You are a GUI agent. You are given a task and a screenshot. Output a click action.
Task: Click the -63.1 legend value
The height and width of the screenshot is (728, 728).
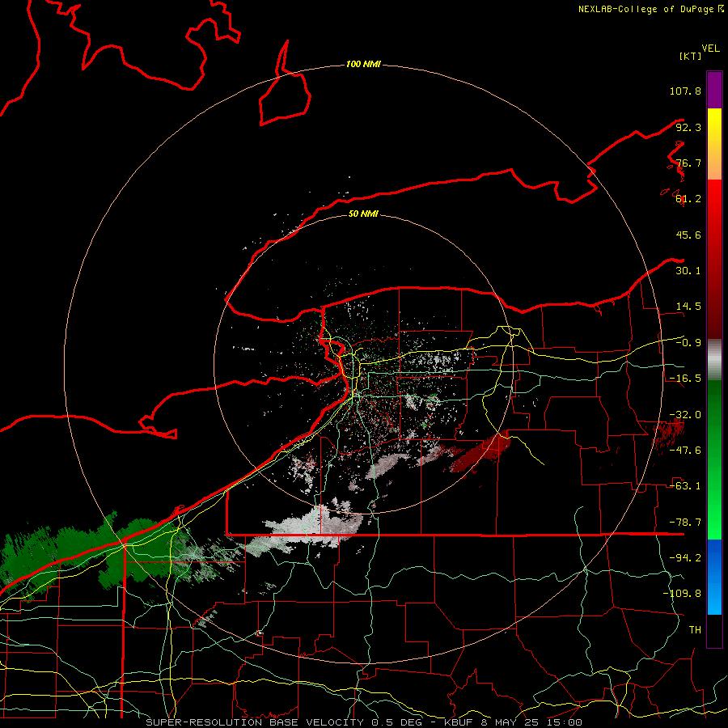tap(685, 486)
